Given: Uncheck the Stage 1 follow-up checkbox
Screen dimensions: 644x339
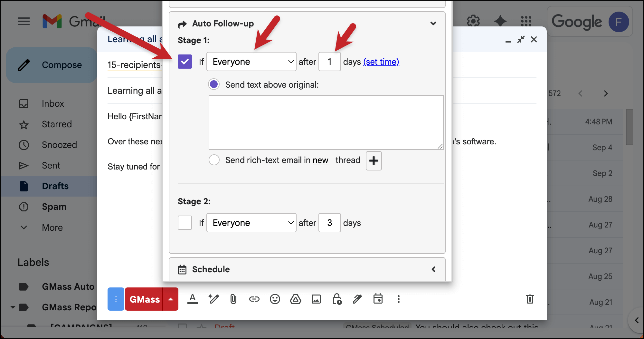Looking at the screenshot, I should pyautogui.click(x=185, y=62).
